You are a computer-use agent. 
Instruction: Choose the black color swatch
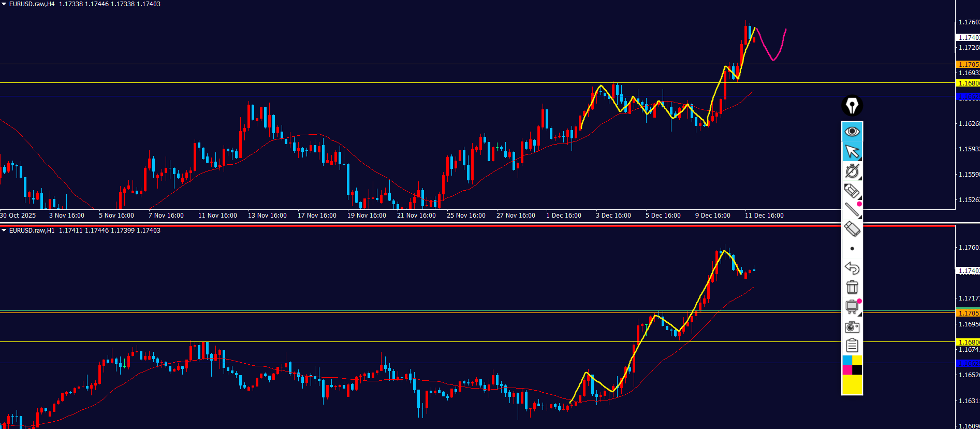click(857, 370)
